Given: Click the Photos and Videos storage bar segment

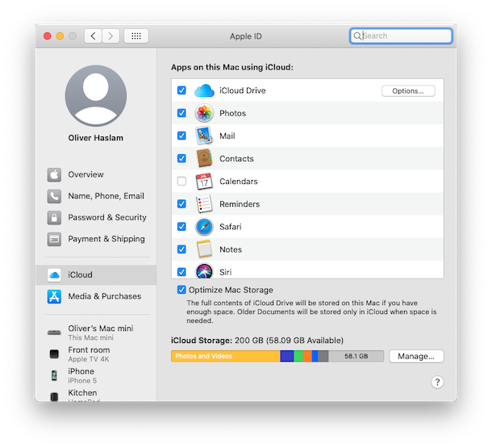Looking at the screenshot, I should click(225, 356).
